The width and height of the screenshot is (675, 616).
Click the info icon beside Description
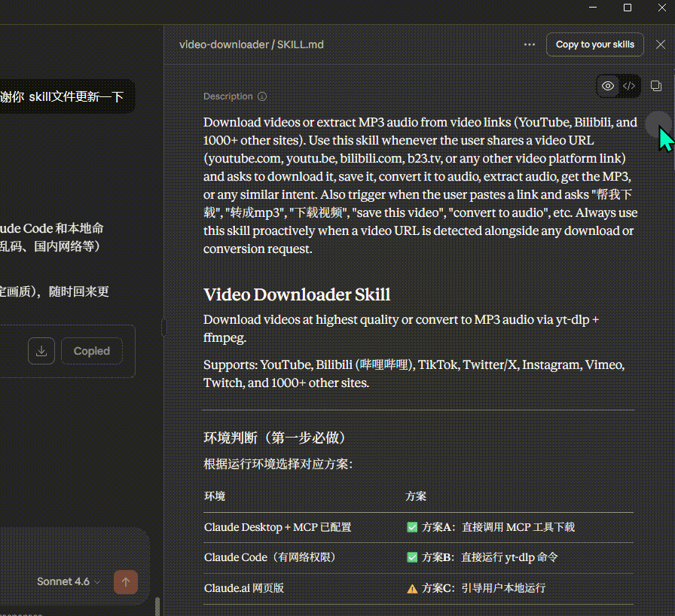click(x=262, y=96)
